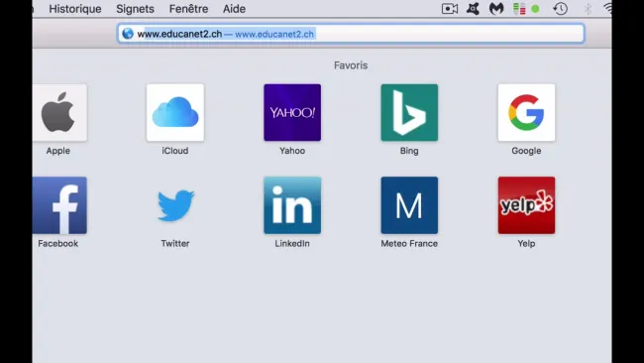Click the screen recording camera menu bar icon

point(450,9)
